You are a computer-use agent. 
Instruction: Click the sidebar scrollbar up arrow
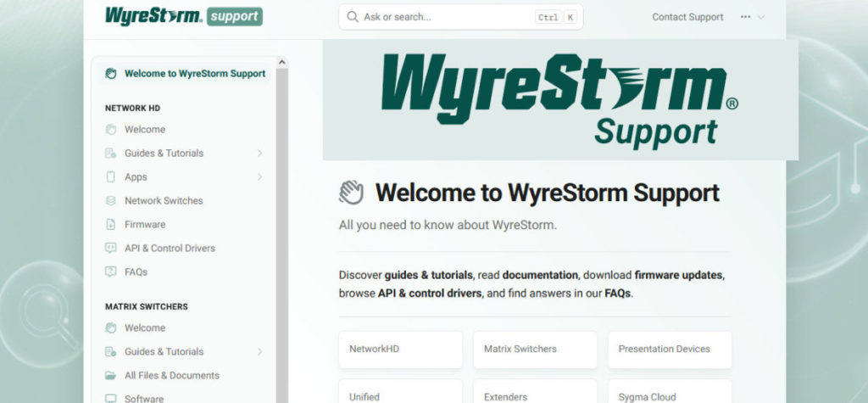pyautogui.click(x=281, y=62)
